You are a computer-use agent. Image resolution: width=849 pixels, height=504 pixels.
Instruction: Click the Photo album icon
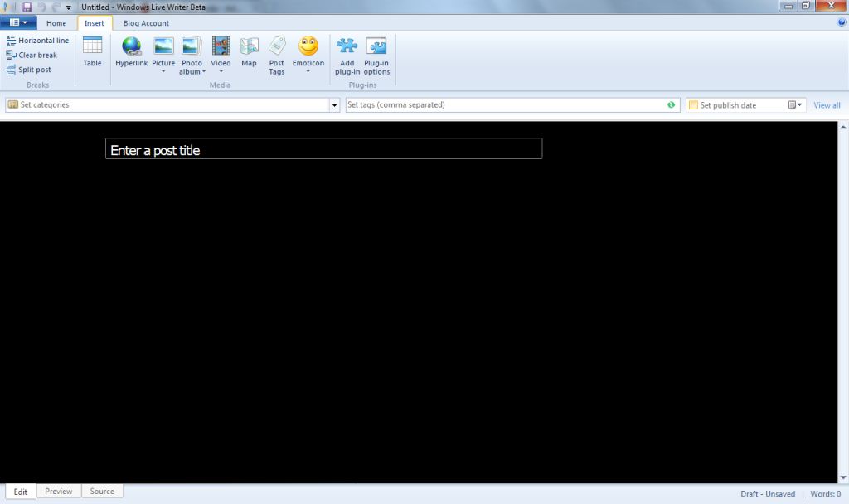pyautogui.click(x=192, y=46)
